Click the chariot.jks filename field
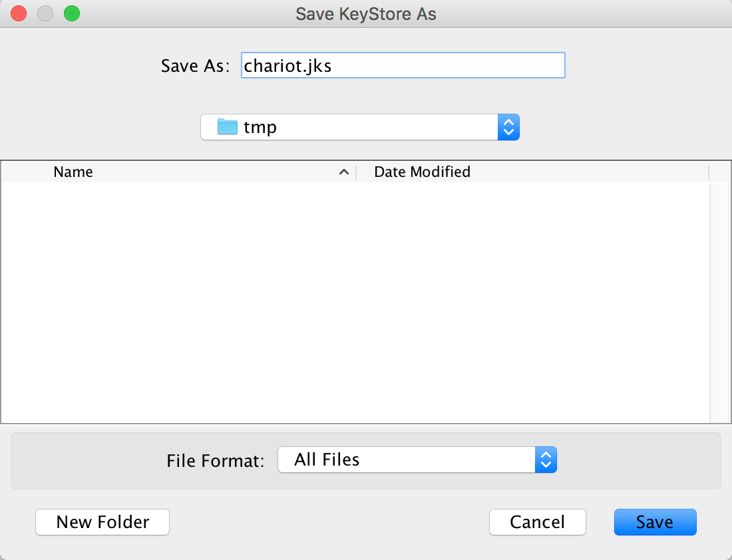732x560 pixels. tap(403, 65)
